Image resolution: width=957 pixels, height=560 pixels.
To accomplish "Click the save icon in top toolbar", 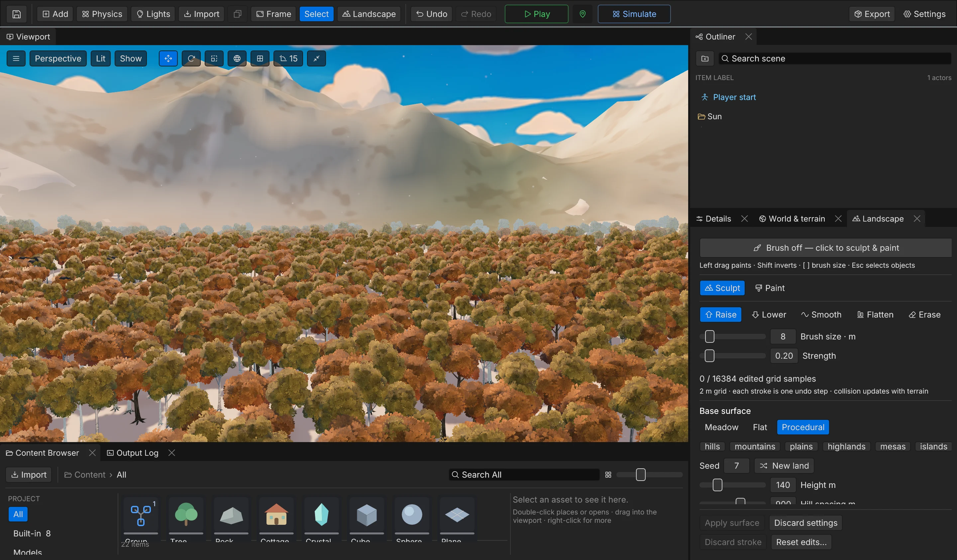I will click(x=16, y=14).
